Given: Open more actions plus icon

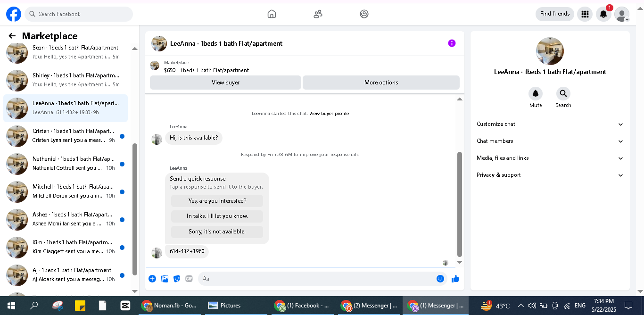Looking at the screenshot, I should tap(152, 279).
